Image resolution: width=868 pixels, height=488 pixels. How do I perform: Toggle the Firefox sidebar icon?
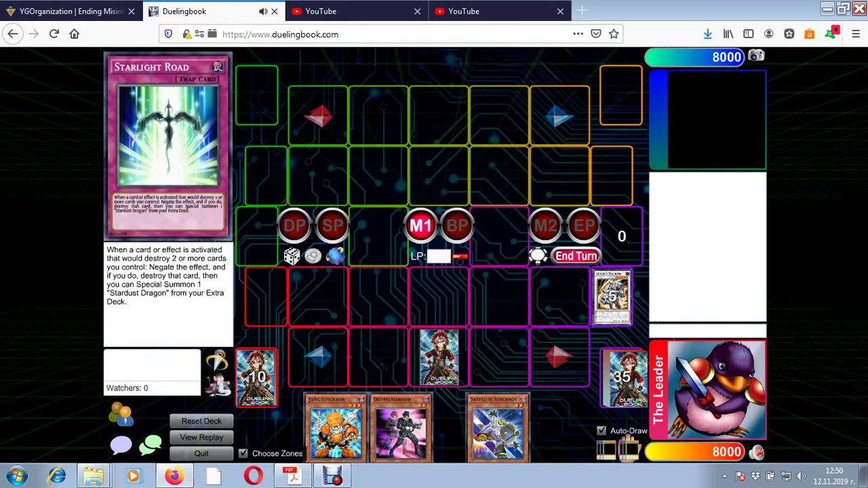pos(749,34)
